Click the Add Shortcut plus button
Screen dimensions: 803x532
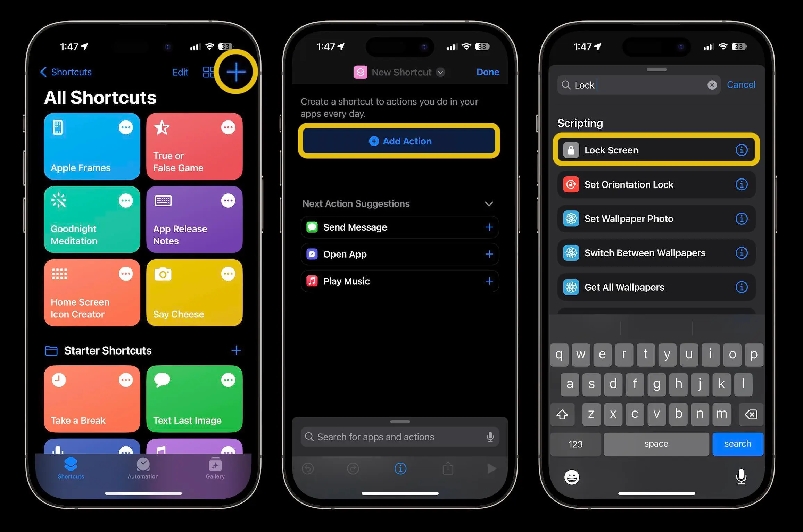(x=235, y=72)
